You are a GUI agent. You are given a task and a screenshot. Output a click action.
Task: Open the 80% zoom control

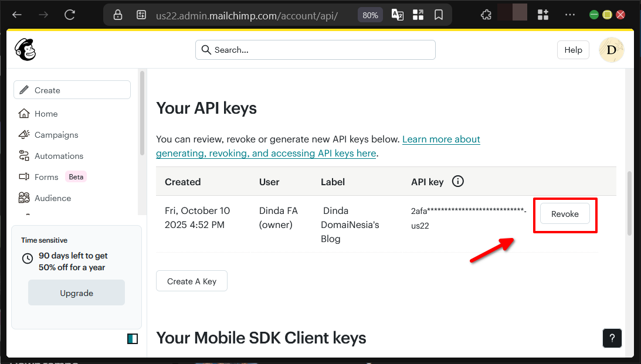[369, 15]
